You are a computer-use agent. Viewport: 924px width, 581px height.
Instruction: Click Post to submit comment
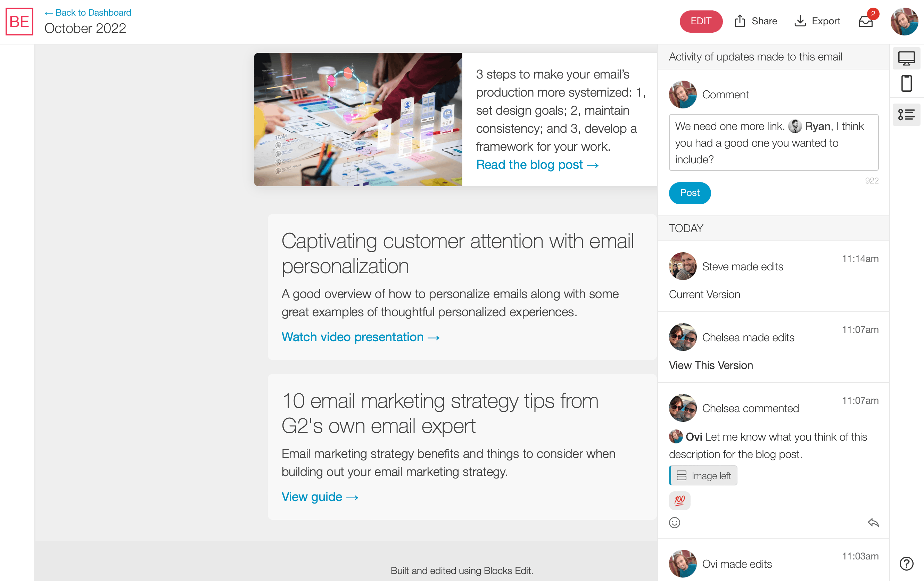pyautogui.click(x=691, y=193)
